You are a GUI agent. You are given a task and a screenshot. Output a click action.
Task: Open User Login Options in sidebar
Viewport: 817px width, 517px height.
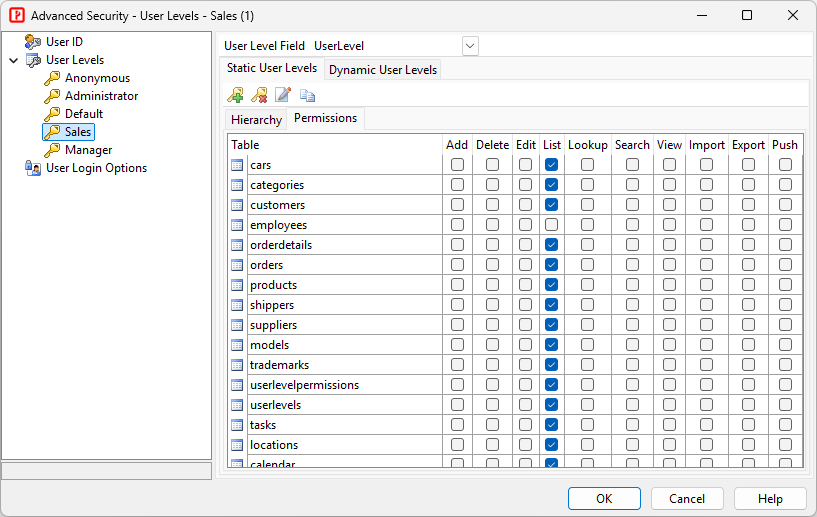click(x=96, y=168)
